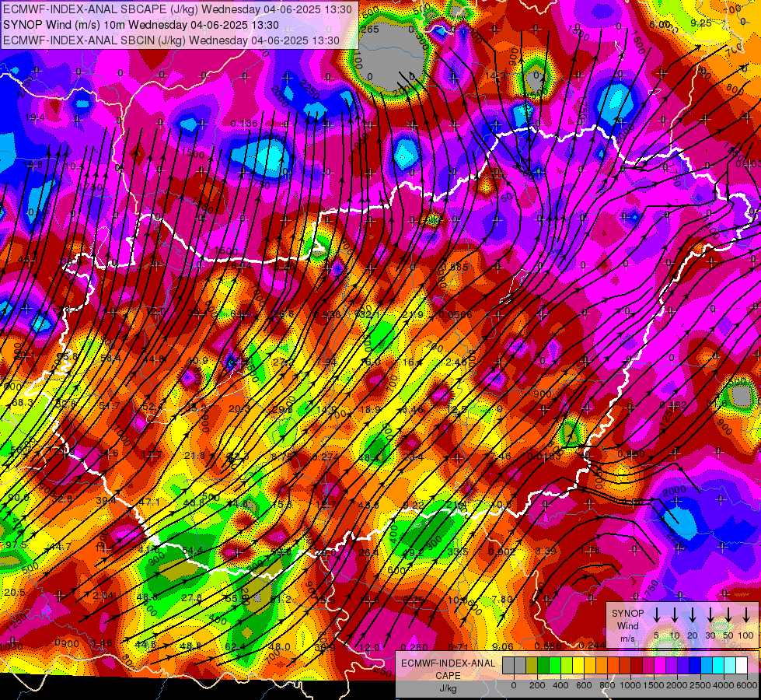Viewport: 761px width, 700px height.
Task: Click the map value '56.4'
Action: pos(110,359)
